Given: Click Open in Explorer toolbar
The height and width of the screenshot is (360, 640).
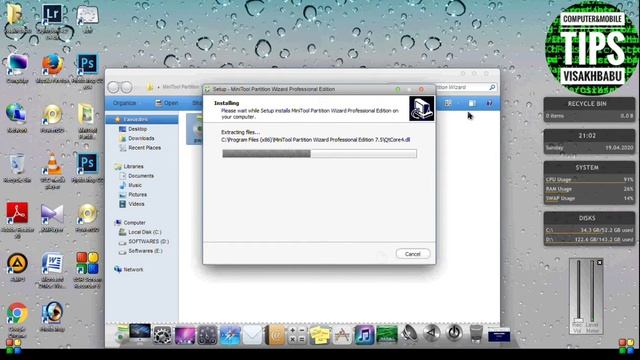Looking at the screenshot, I should 167,103.
